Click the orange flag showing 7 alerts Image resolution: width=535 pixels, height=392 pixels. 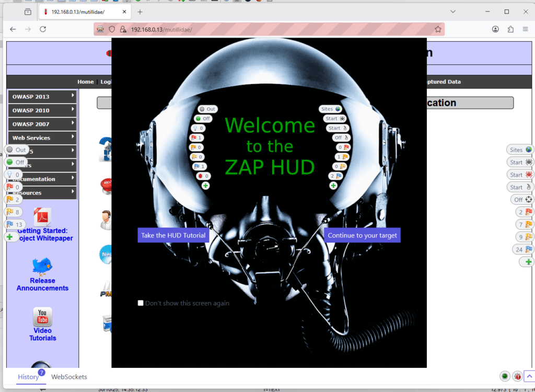coord(524,225)
